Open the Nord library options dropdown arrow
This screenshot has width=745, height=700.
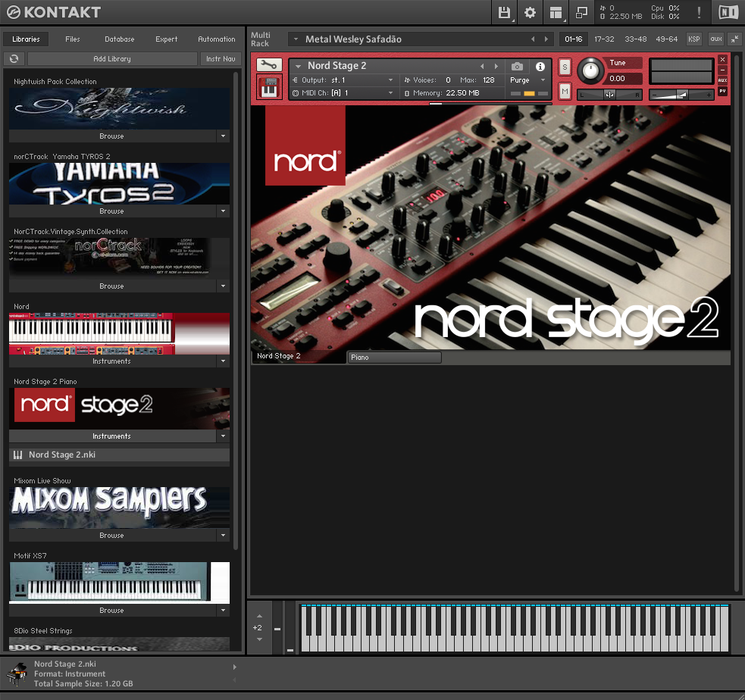coord(223,361)
